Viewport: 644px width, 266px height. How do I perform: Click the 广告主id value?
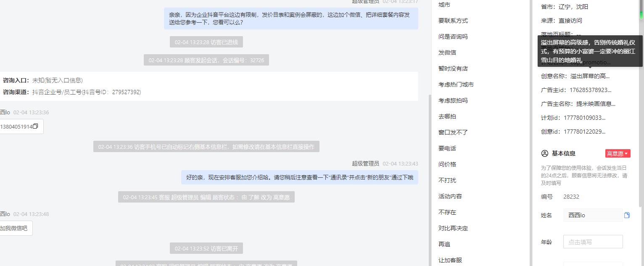click(x=591, y=90)
